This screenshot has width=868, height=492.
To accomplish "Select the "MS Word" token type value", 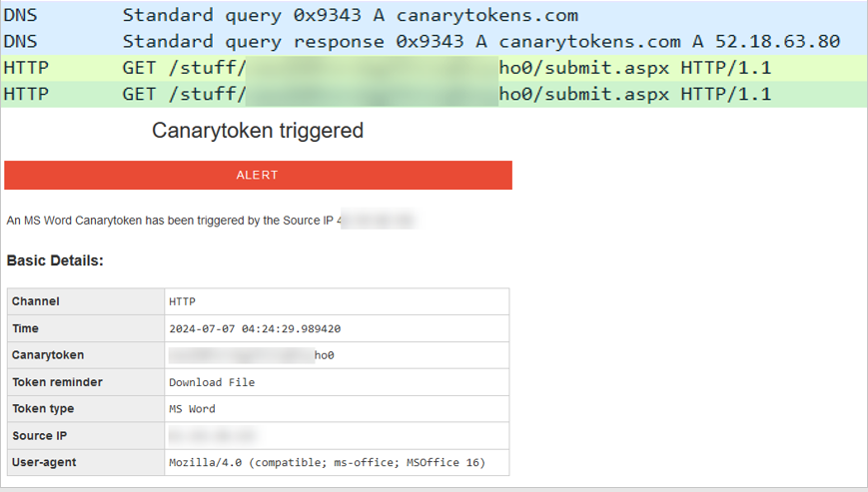I will pyautogui.click(x=192, y=409).
